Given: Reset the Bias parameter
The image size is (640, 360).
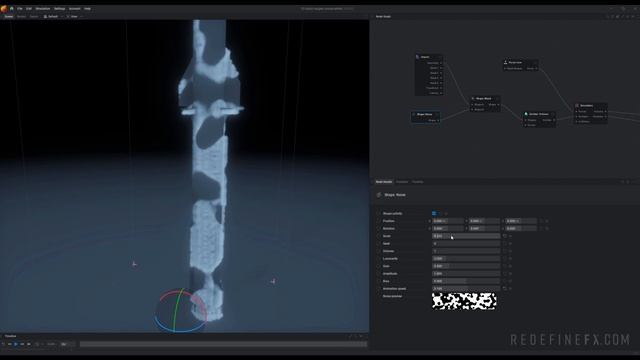Looking at the screenshot, I should 505,281.
